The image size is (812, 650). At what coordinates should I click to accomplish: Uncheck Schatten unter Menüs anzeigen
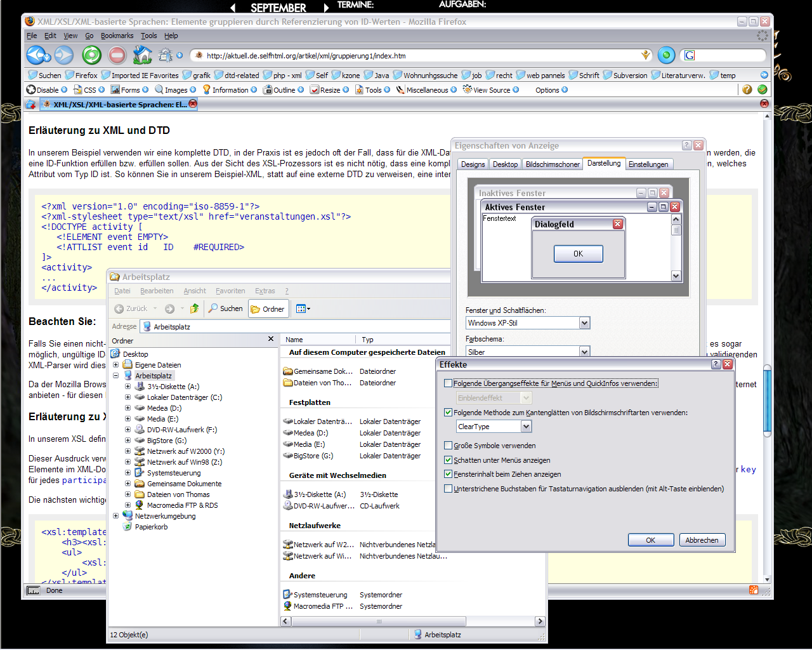tap(449, 460)
